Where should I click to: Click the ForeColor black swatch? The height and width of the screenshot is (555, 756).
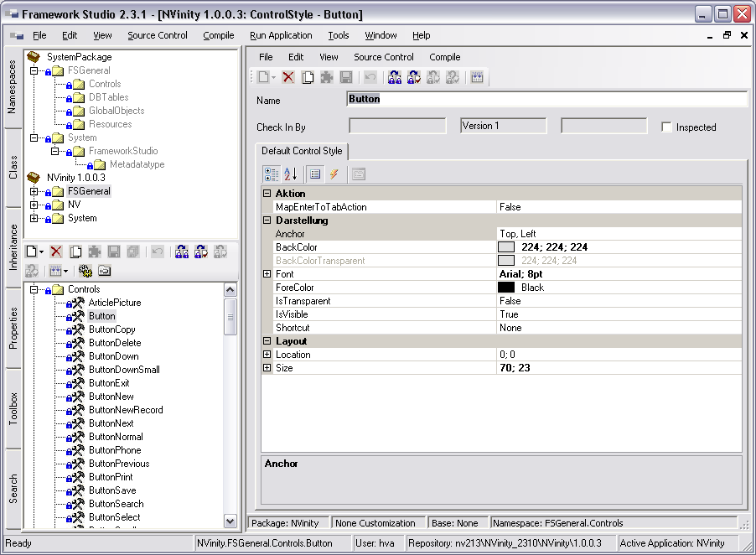pos(505,288)
